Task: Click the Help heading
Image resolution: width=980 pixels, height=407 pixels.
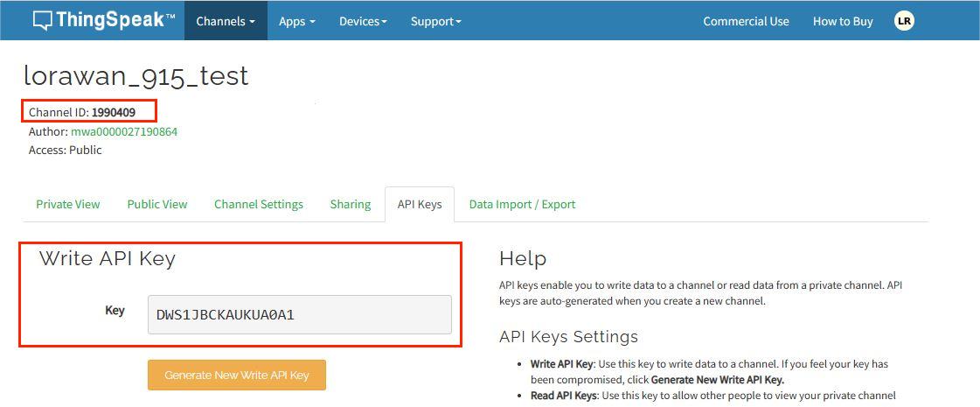Action: point(523,258)
